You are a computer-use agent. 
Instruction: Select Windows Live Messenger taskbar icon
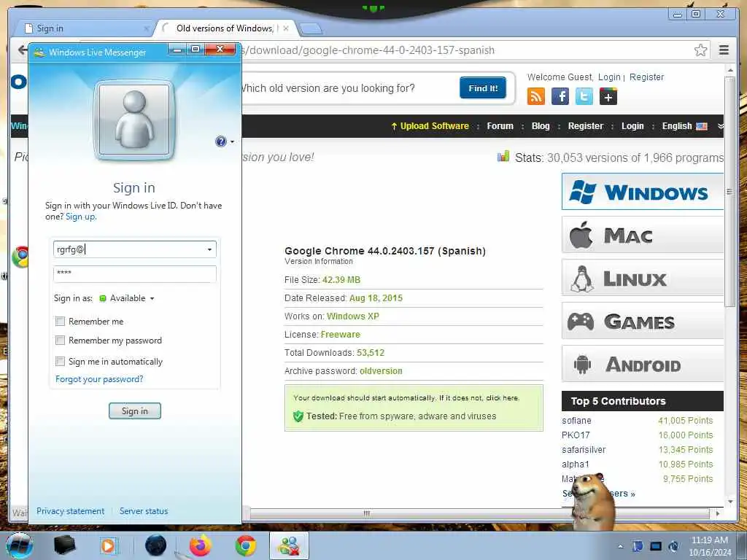[x=289, y=545]
